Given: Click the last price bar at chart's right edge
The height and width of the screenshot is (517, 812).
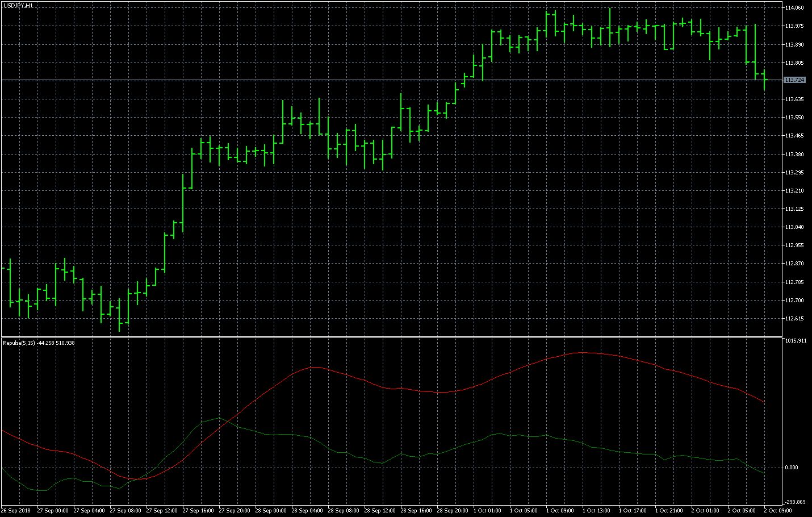Looking at the screenshot, I should click(764, 78).
